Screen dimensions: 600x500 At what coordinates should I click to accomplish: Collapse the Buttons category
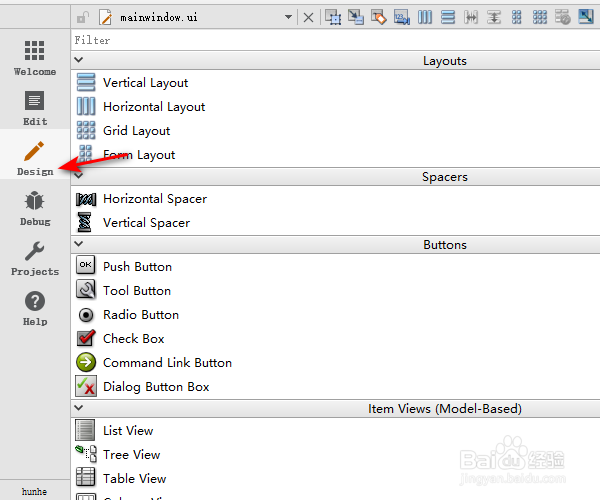(78, 244)
